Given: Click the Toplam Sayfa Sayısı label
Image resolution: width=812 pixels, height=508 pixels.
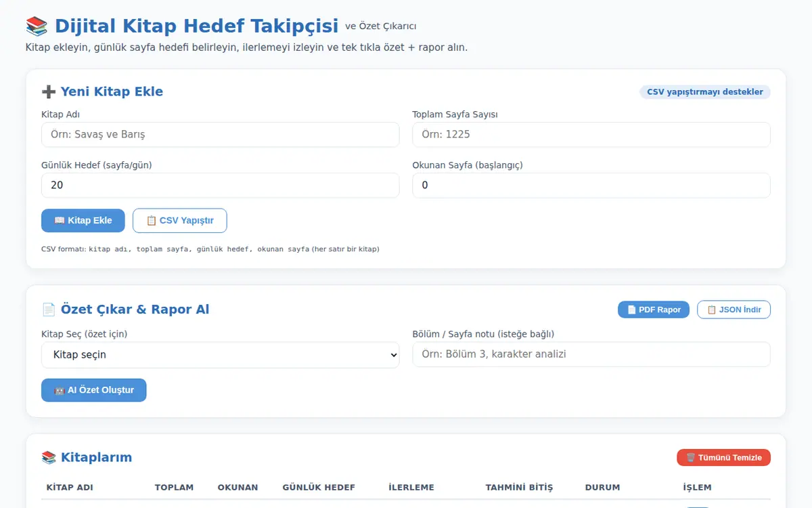Looking at the screenshot, I should pos(455,114).
